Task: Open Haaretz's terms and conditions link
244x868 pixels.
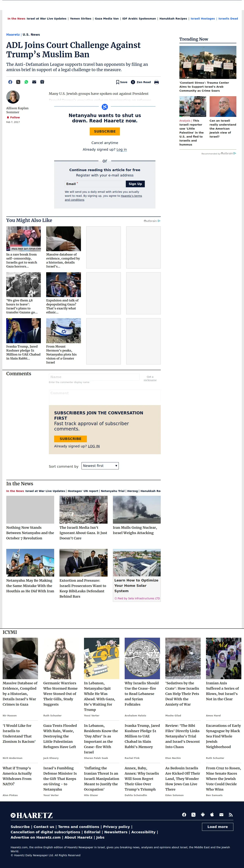Action: (x=103, y=198)
